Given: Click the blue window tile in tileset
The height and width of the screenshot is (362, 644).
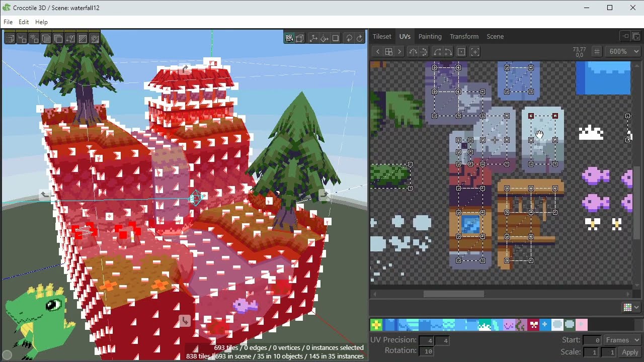Looking at the screenshot, I should click(x=470, y=224).
